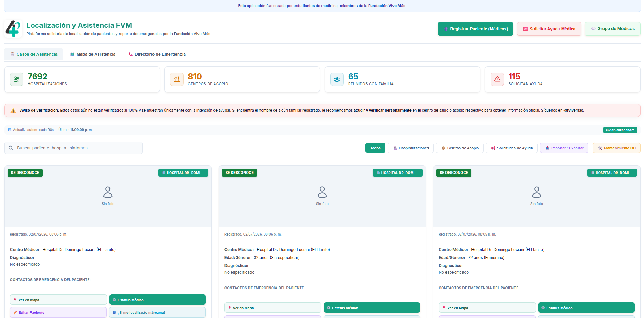Click Editar Paciente in first card
Screen dimensions: 644x318
pos(59,312)
